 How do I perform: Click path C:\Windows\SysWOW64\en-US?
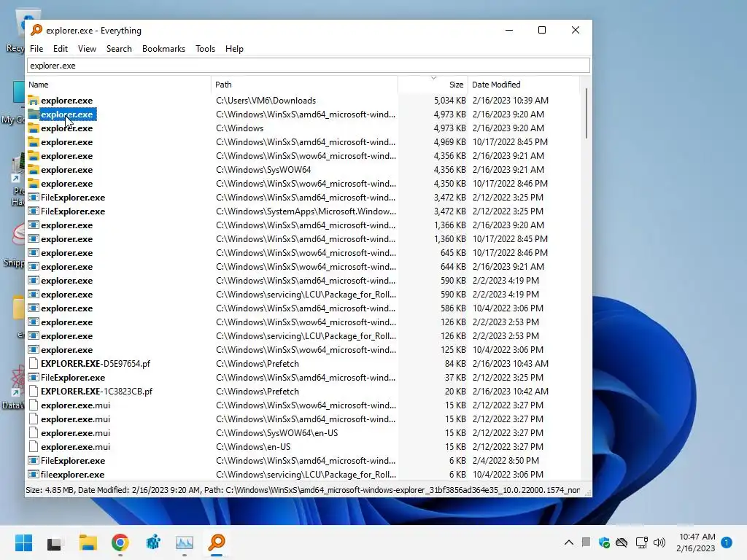276,433
